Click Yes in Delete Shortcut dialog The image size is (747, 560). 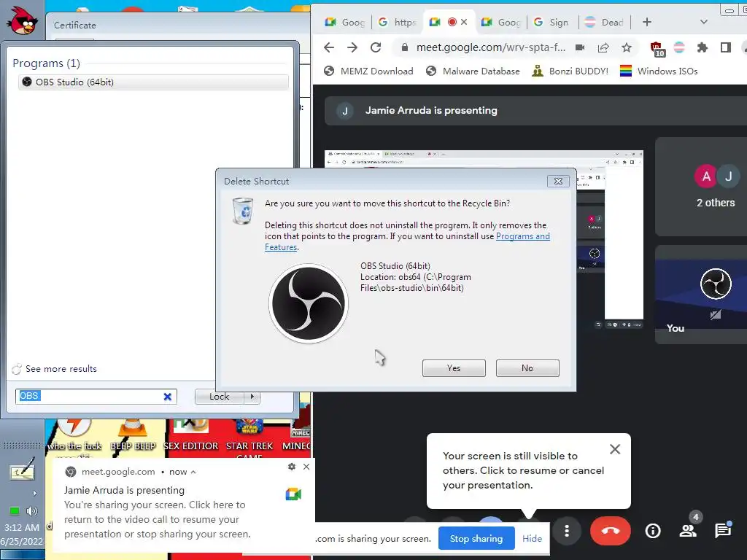[x=454, y=368]
